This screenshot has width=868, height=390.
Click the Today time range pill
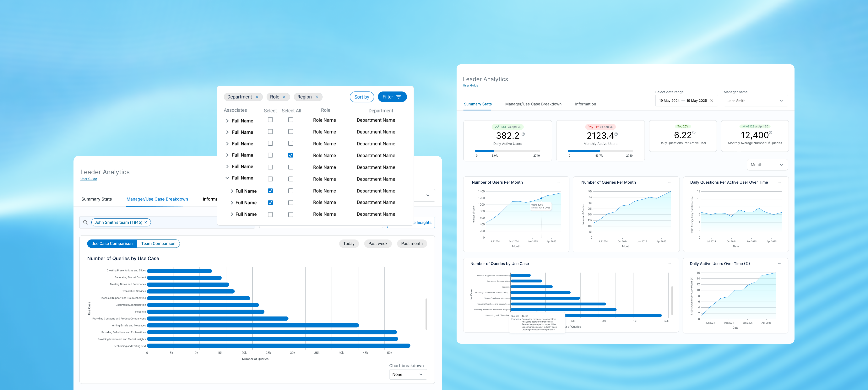click(349, 244)
